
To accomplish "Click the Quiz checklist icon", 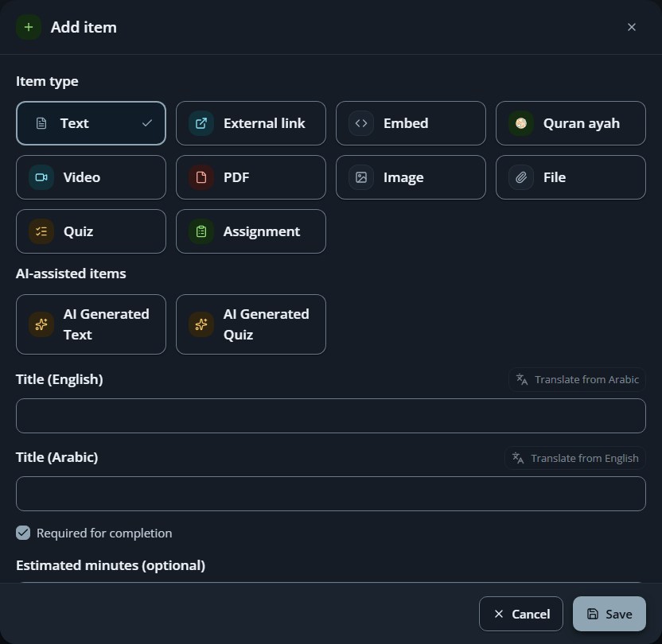I will [x=41, y=231].
